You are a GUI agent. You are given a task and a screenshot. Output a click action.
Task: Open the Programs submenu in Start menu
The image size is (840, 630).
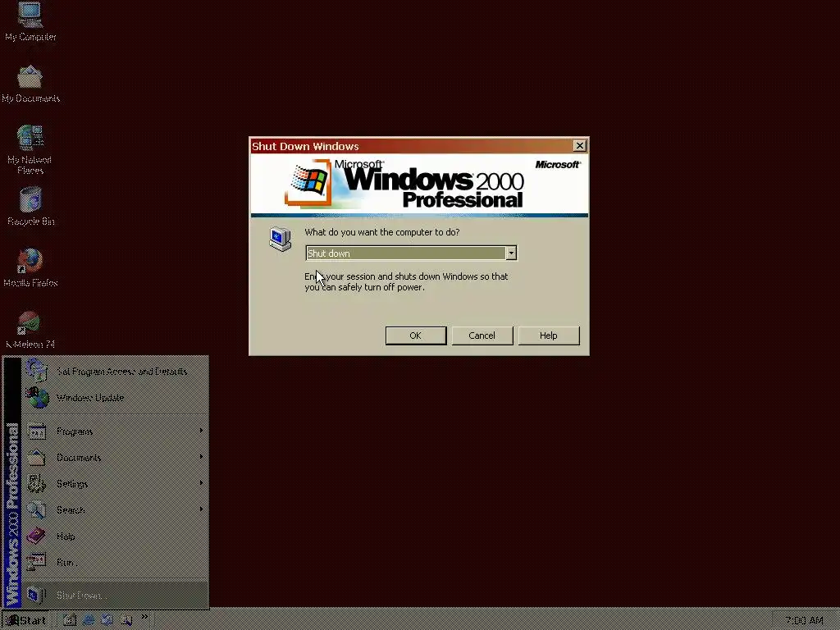pyautogui.click(x=115, y=431)
